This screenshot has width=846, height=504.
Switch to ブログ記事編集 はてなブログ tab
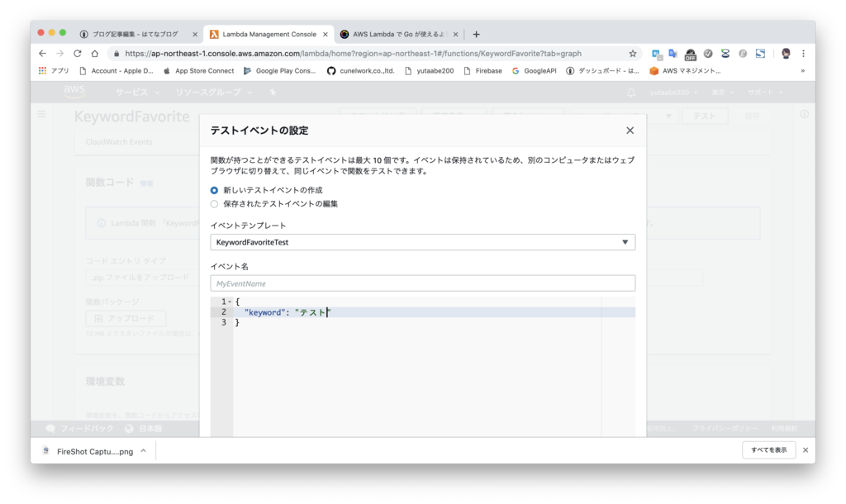click(134, 34)
